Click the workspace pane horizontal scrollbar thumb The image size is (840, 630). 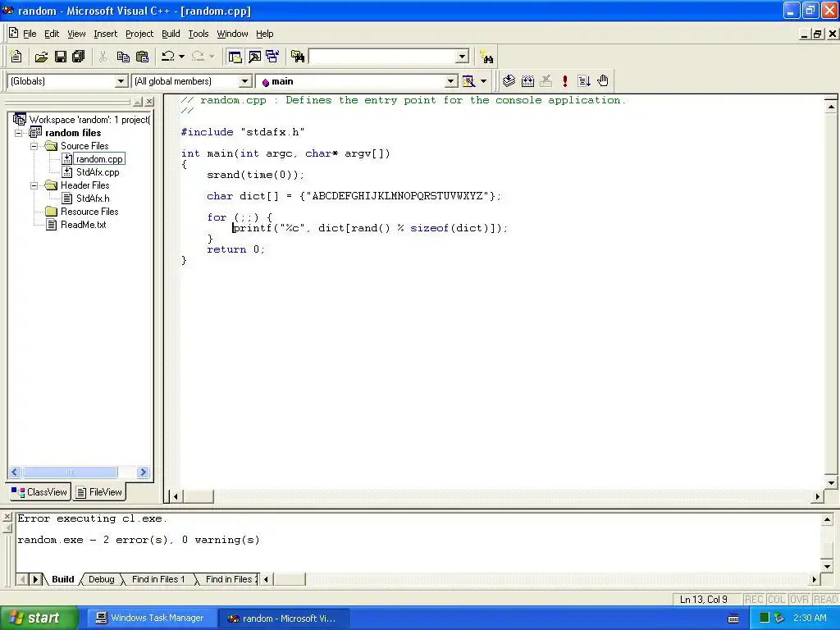click(70, 472)
